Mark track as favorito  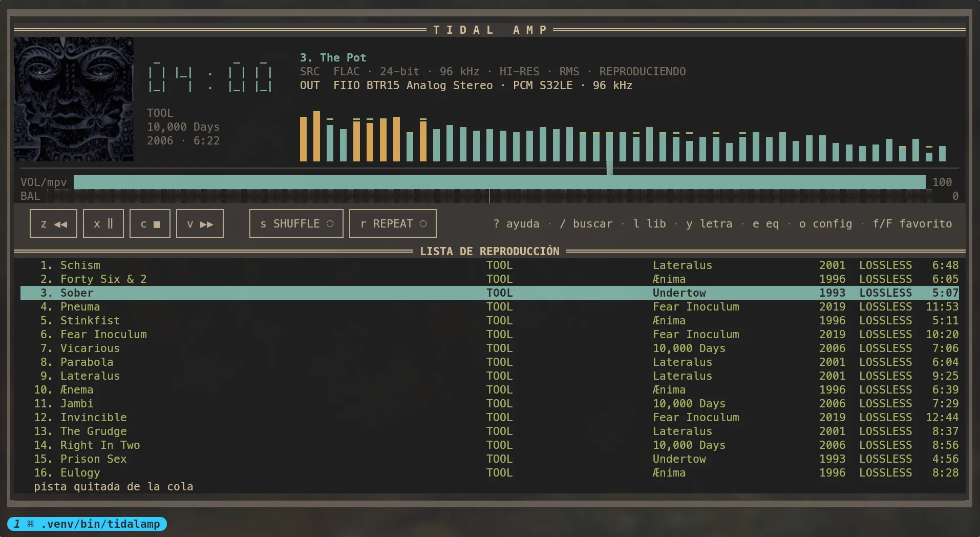(912, 224)
